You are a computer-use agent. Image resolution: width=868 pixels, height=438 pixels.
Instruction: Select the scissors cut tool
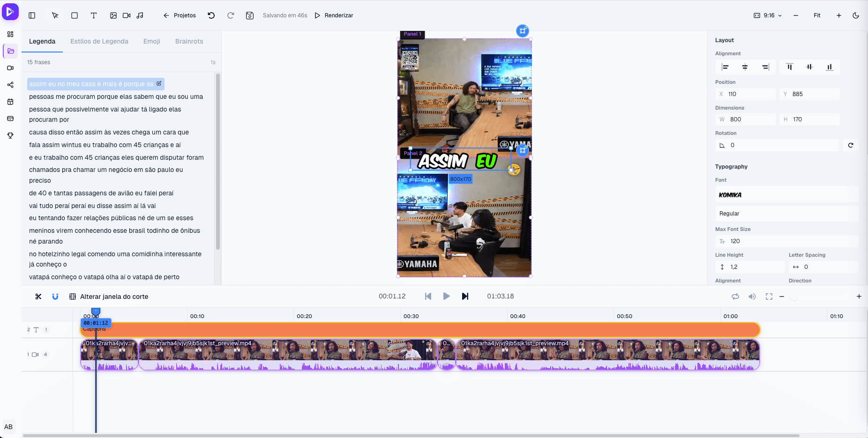pyautogui.click(x=38, y=297)
